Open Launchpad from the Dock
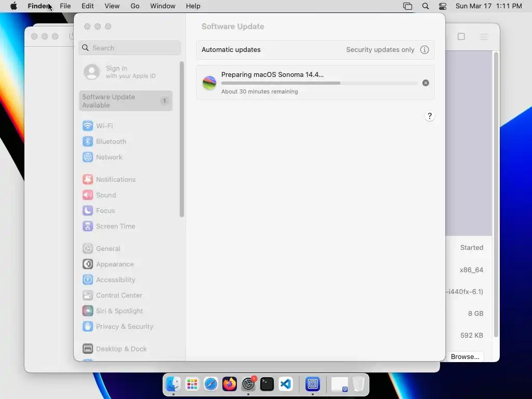The width and height of the screenshot is (532, 399). [x=192, y=384]
